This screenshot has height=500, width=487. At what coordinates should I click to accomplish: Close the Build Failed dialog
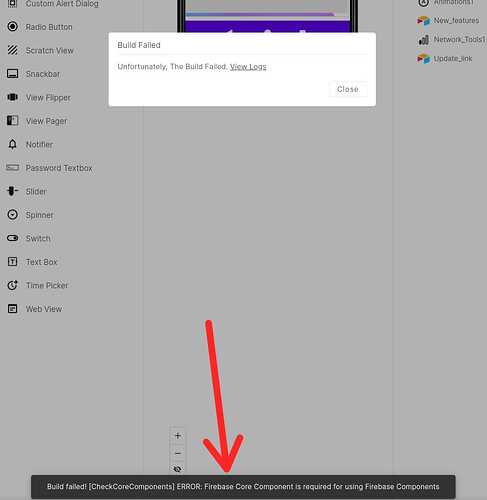click(x=348, y=89)
